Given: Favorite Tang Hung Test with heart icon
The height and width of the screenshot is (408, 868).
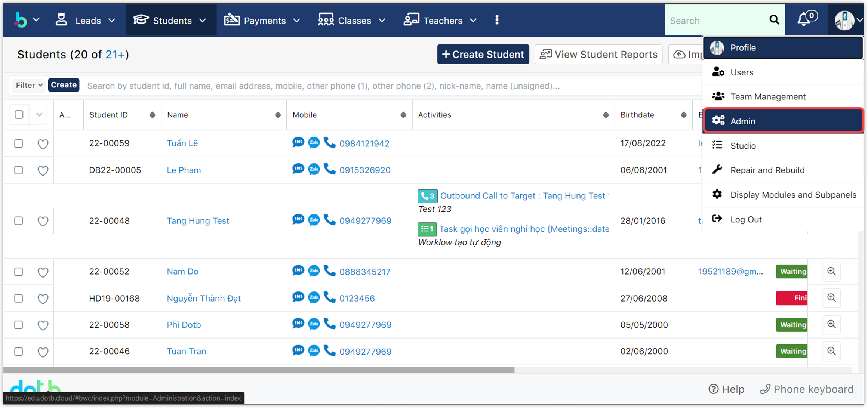Looking at the screenshot, I should tap(43, 221).
